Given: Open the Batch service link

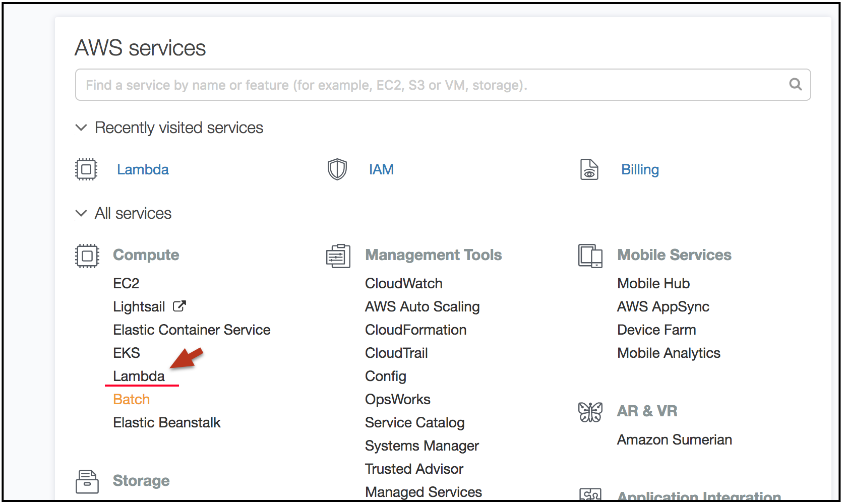Looking at the screenshot, I should 131,399.
